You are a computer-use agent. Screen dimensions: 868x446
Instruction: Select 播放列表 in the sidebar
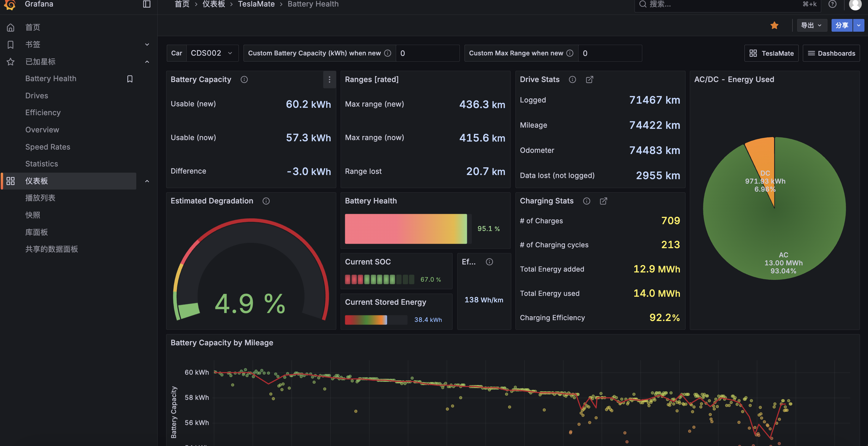40,198
